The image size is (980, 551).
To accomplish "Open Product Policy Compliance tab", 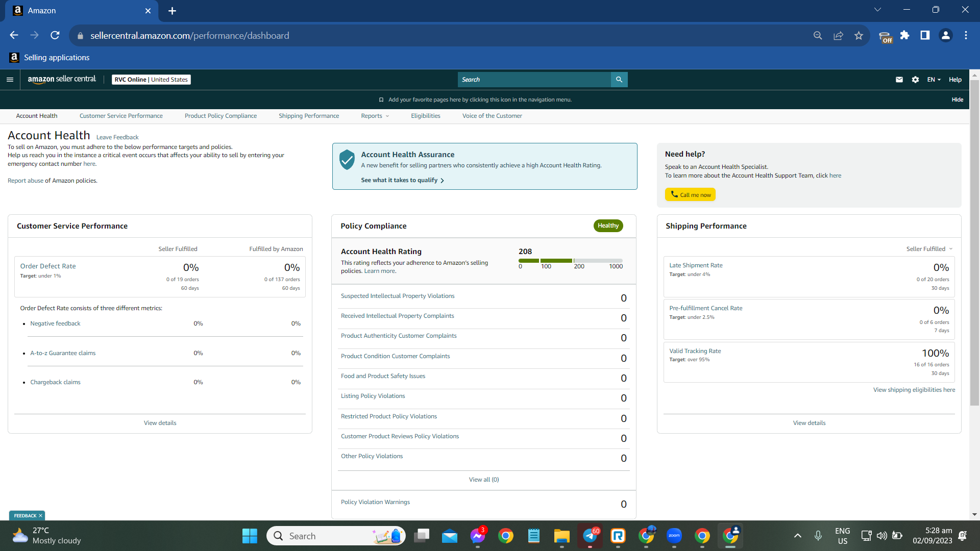I will coord(220,116).
